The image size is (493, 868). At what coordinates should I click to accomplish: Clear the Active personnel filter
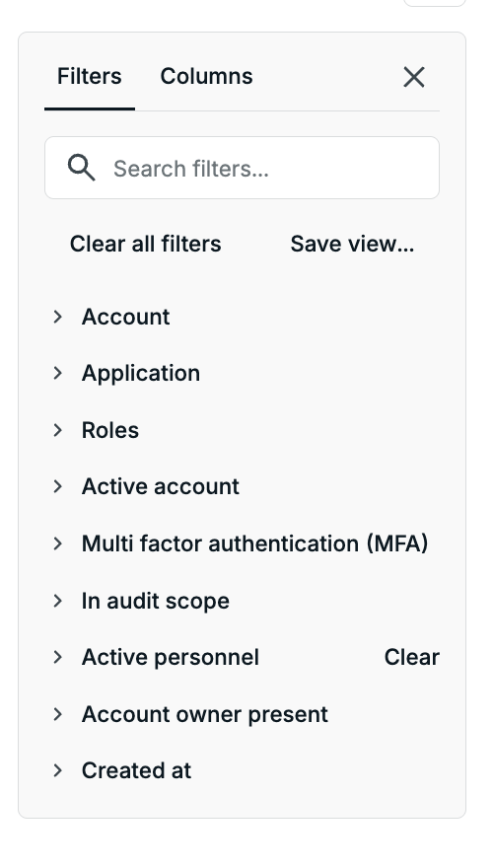pos(412,657)
